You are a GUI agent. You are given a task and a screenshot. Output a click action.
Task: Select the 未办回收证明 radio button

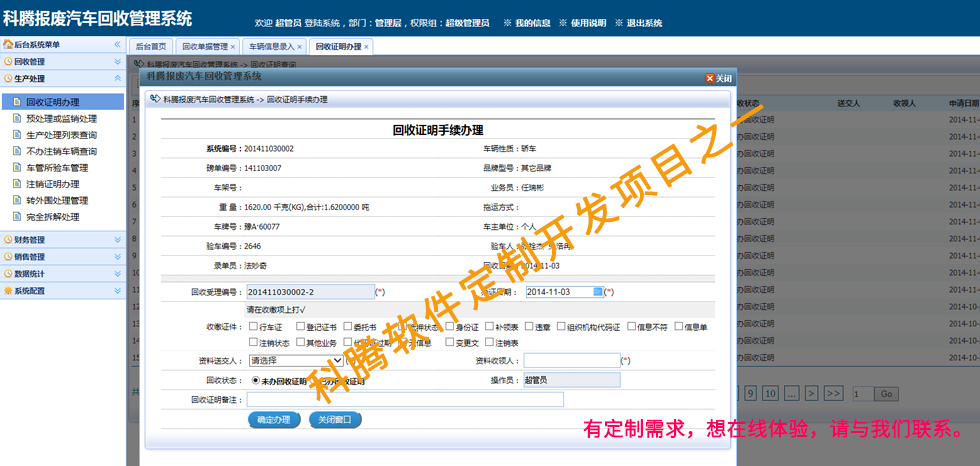(256, 380)
